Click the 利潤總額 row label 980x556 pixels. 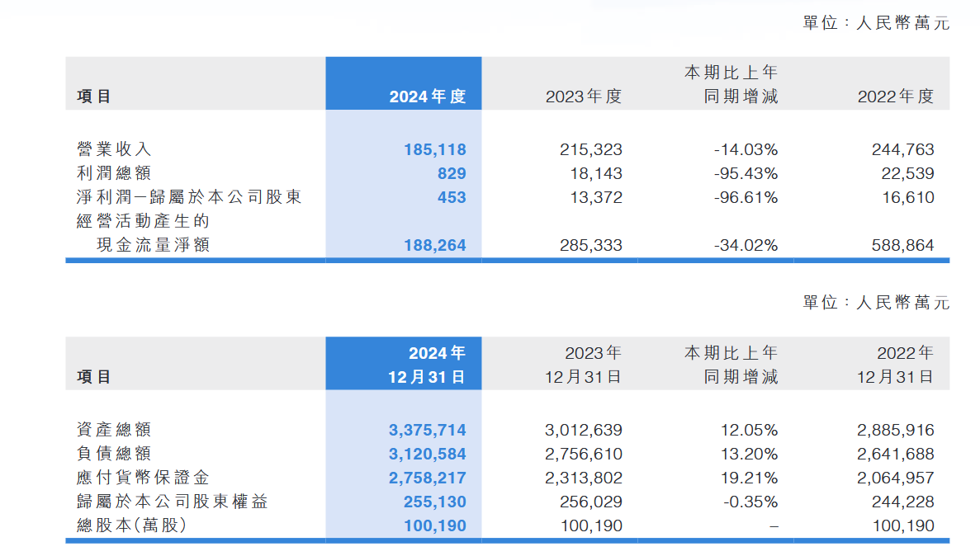click(x=114, y=173)
